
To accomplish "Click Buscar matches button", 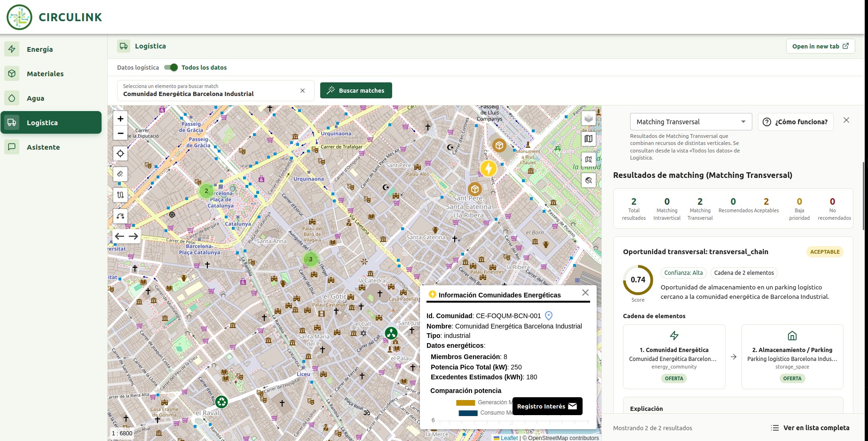I will tap(356, 90).
